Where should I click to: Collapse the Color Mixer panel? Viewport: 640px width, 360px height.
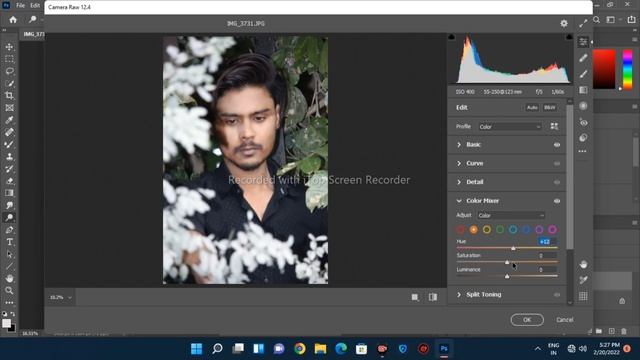pos(459,201)
